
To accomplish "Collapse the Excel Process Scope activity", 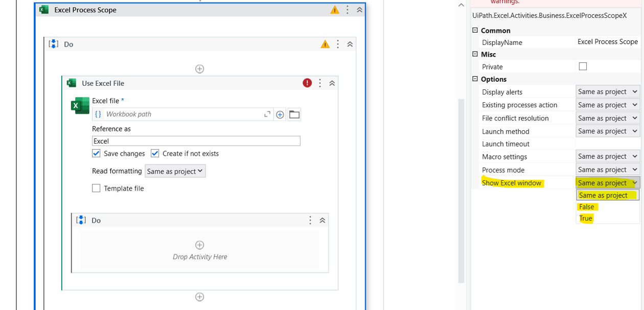I will tap(359, 10).
